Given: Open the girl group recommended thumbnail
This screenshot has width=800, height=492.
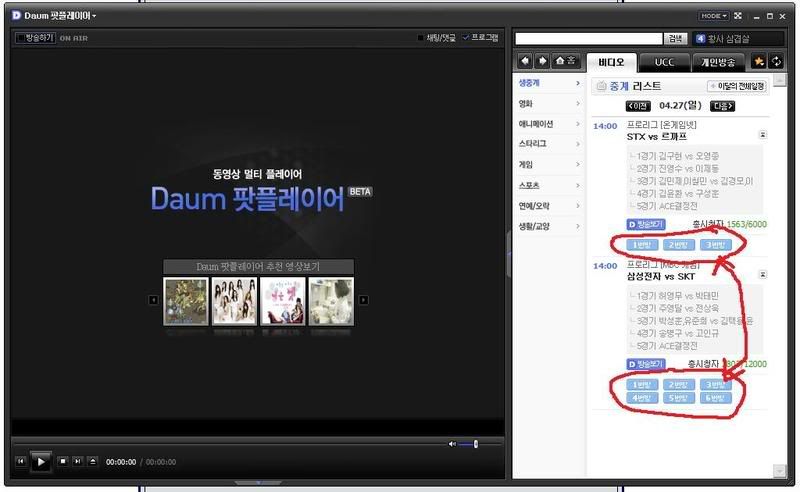Looking at the screenshot, I should pos(234,301).
